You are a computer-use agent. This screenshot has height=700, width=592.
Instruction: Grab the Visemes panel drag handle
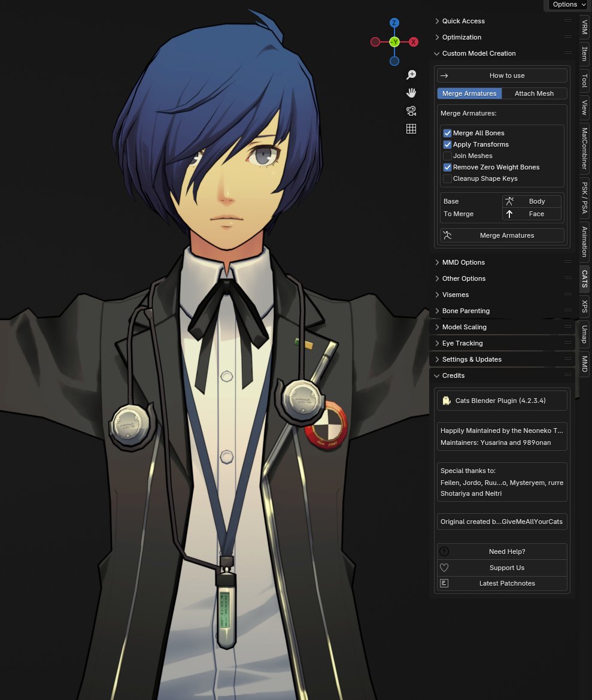(568, 294)
